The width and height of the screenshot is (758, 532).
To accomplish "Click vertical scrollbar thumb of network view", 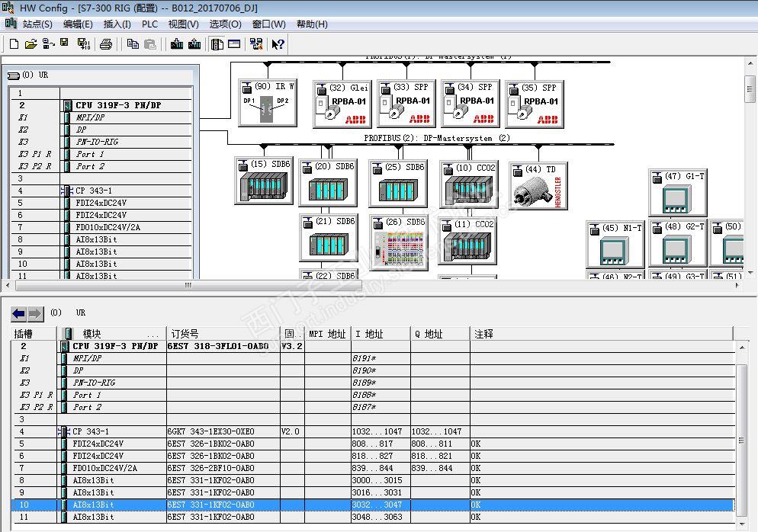I will pos(750,89).
